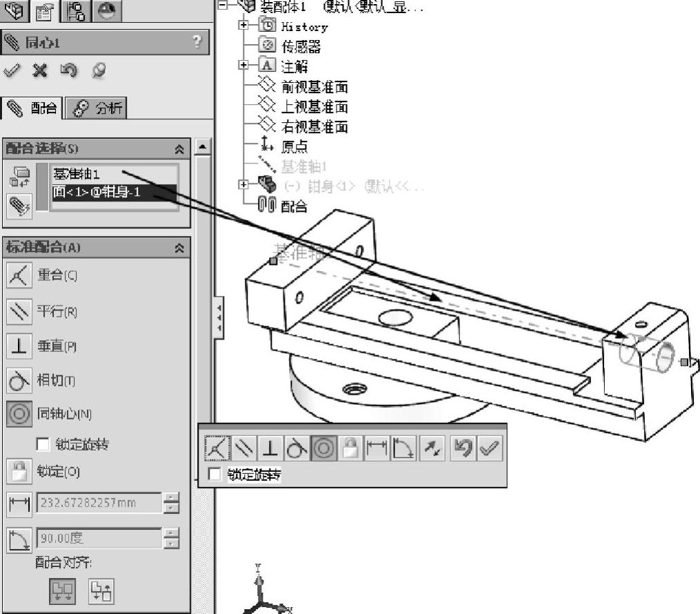Click the distance icon in the popup toolbar

click(x=377, y=448)
